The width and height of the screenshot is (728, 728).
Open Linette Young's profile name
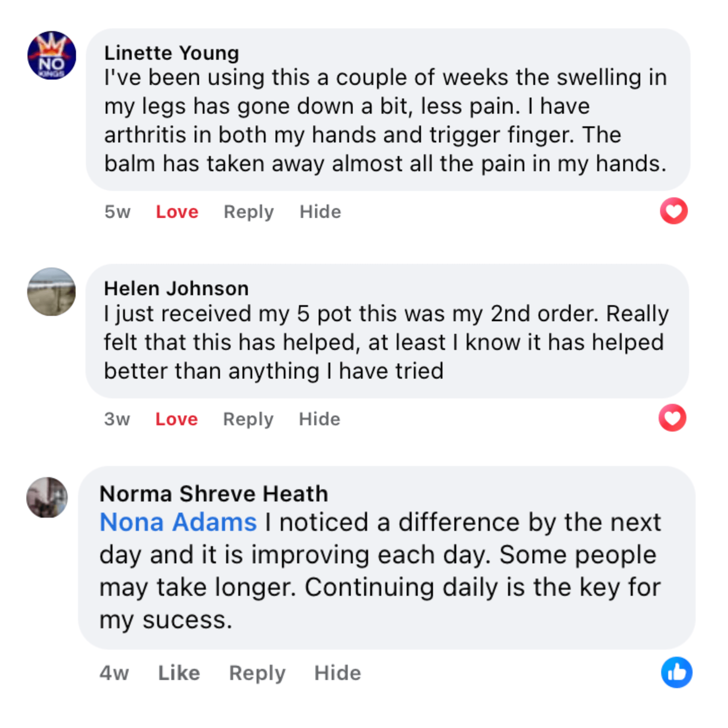pyautogui.click(x=172, y=53)
